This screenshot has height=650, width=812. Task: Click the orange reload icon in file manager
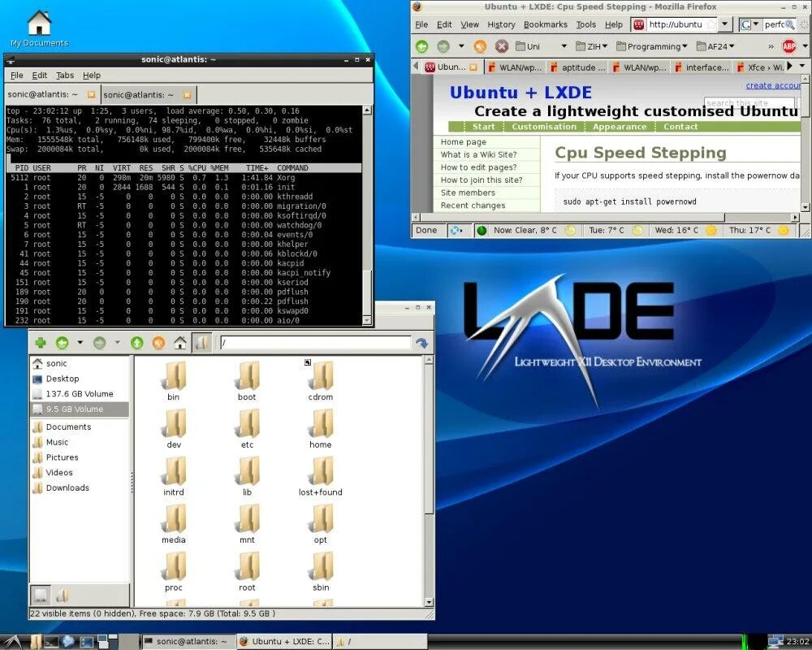tap(158, 343)
